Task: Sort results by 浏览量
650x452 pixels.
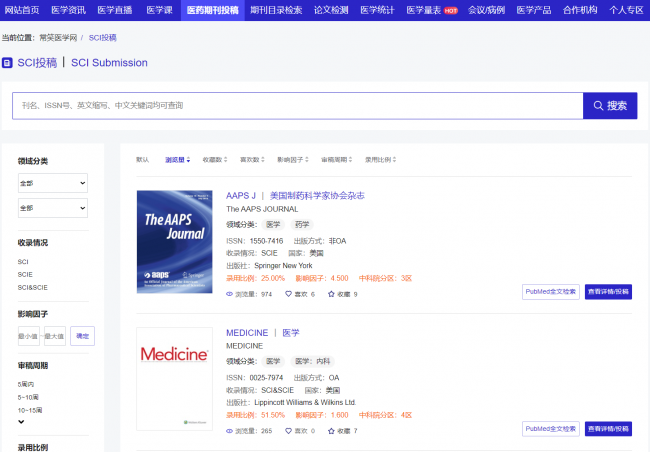Action: 177,160
